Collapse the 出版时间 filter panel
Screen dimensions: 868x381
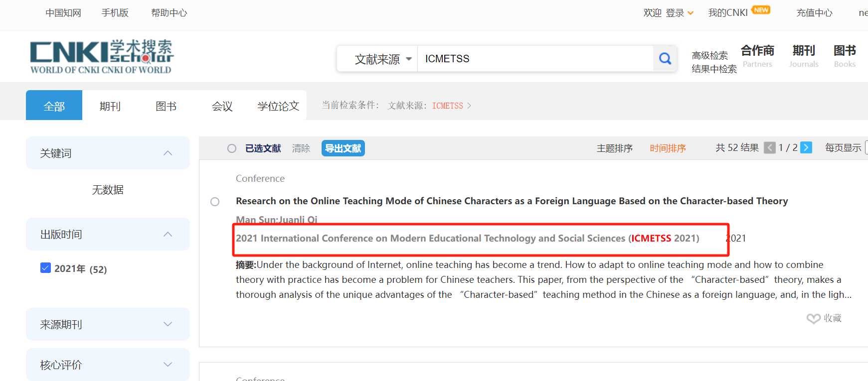click(x=168, y=234)
